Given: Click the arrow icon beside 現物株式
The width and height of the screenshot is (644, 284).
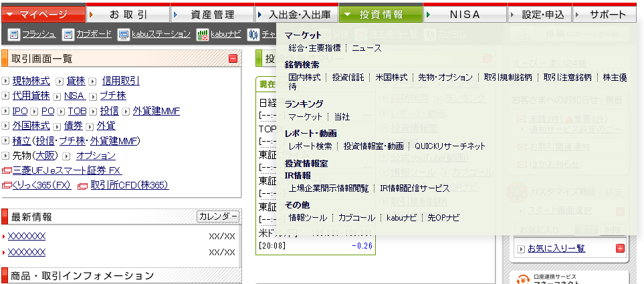Looking at the screenshot, I should coord(5,81).
